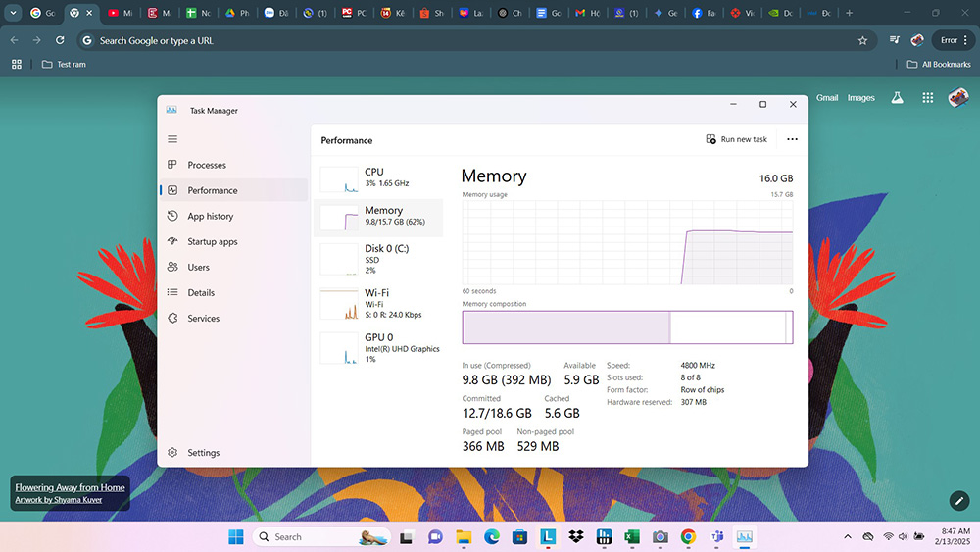Image resolution: width=980 pixels, height=552 pixels.
Task: Click the Committed value 12.7/18.6 GB
Action: 497,413
